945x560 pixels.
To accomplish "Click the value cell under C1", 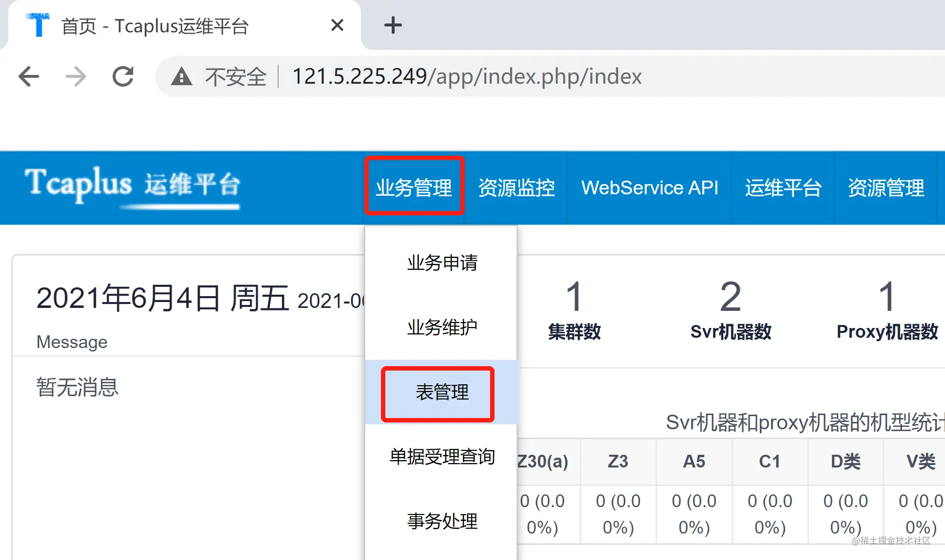I will pyautogui.click(x=770, y=514).
